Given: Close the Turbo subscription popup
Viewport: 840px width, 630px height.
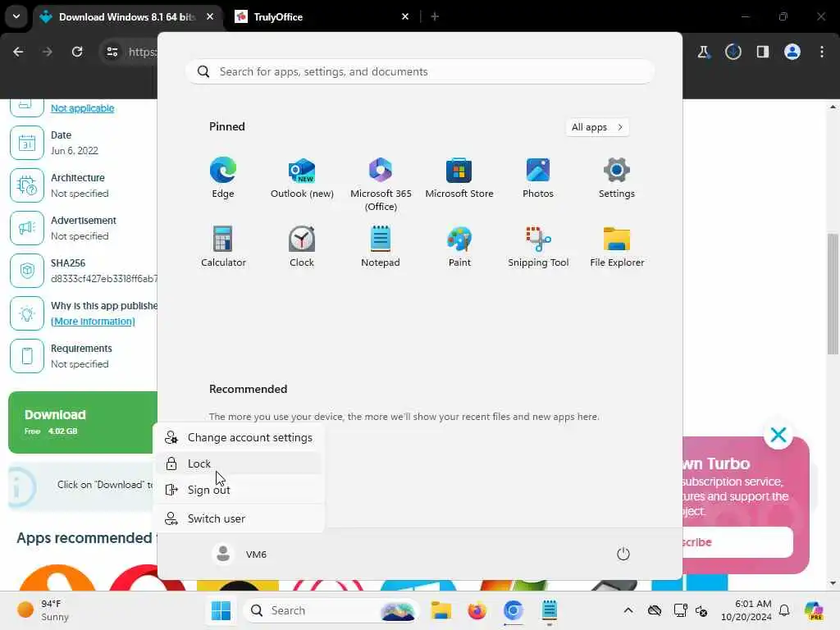Looking at the screenshot, I should coord(778,435).
